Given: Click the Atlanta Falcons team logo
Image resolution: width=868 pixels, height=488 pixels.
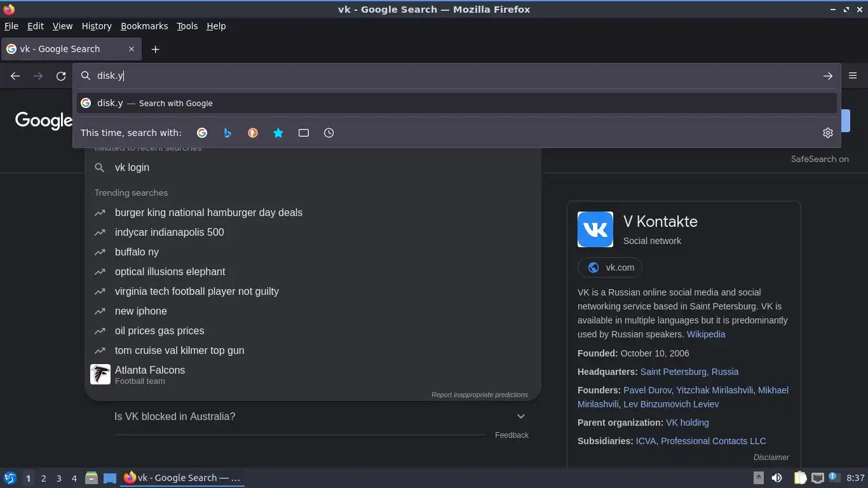Looking at the screenshot, I should pos(100,374).
